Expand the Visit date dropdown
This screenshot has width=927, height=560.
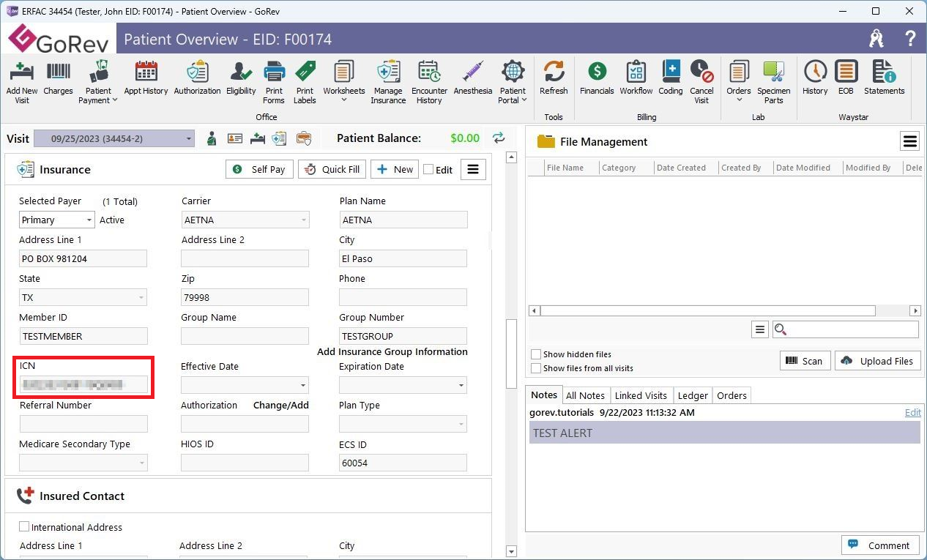point(188,138)
